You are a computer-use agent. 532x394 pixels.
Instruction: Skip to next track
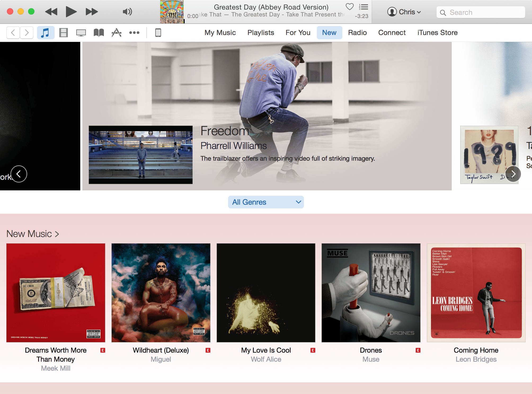[x=92, y=12]
